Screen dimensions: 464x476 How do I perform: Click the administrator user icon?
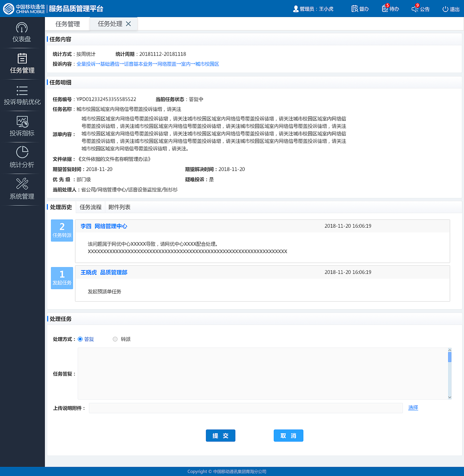point(296,9)
